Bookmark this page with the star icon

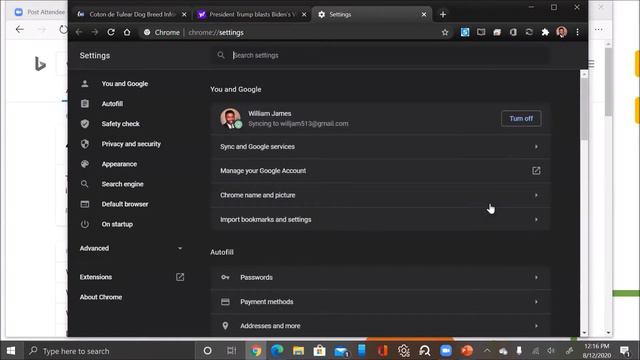point(445,32)
